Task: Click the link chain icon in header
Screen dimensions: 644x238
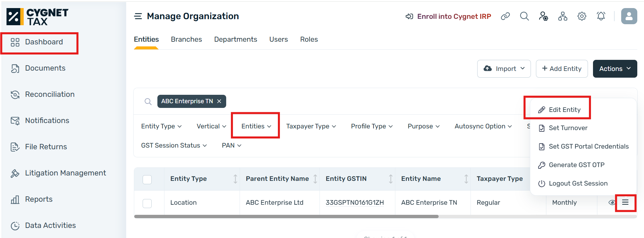Action: pyautogui.click(x=505, y=16)
